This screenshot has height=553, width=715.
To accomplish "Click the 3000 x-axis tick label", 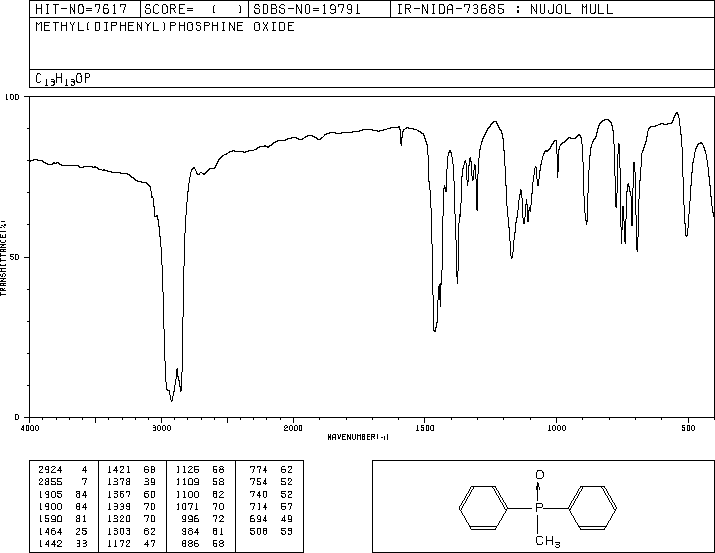I will pyautogui.click(x=161, y=428).
